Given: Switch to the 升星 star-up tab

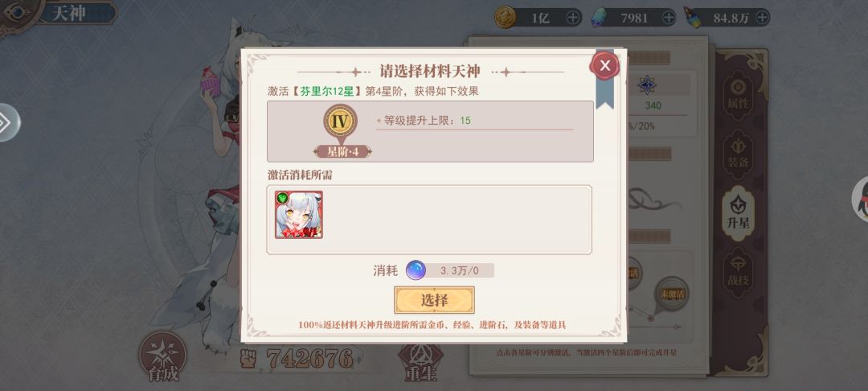Looking at the screenshot, I should point(739,213).
